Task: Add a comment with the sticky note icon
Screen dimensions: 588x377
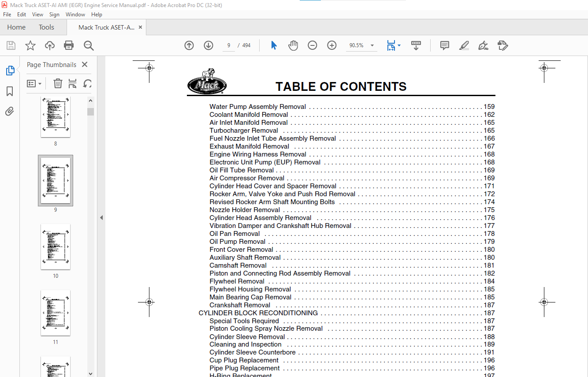Action: pyautogui.click(x=445, y=45)
